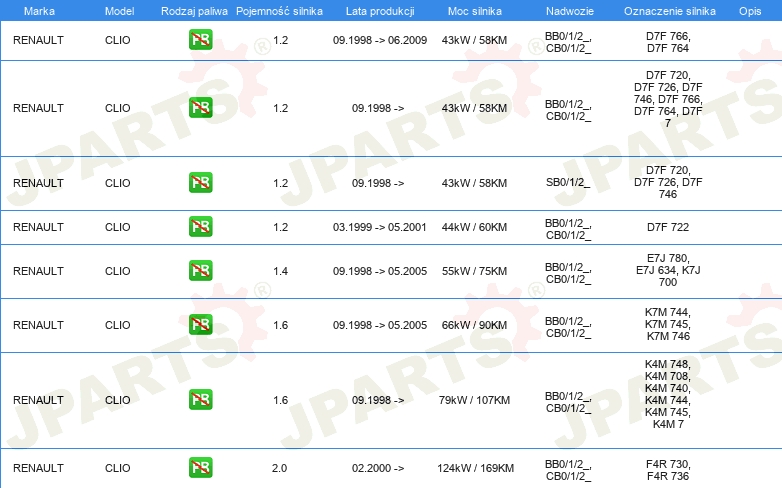The image size is (782, 488).
Task: Click the 1.4 engine capacity value
Action: [280, 271]
